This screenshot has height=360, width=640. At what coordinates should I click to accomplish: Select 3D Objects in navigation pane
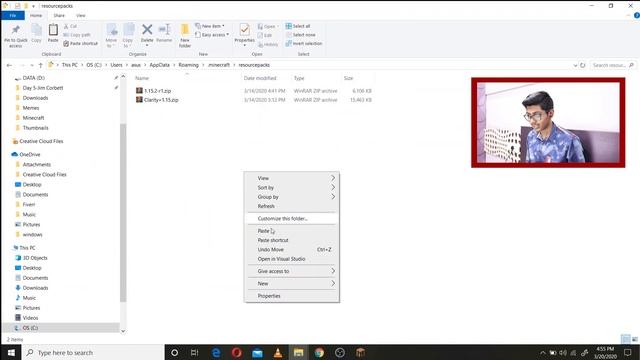[35, 258]
